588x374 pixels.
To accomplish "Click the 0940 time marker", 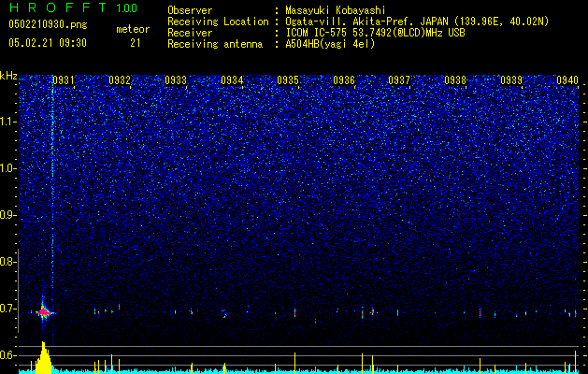I will (x=567, y=79).
